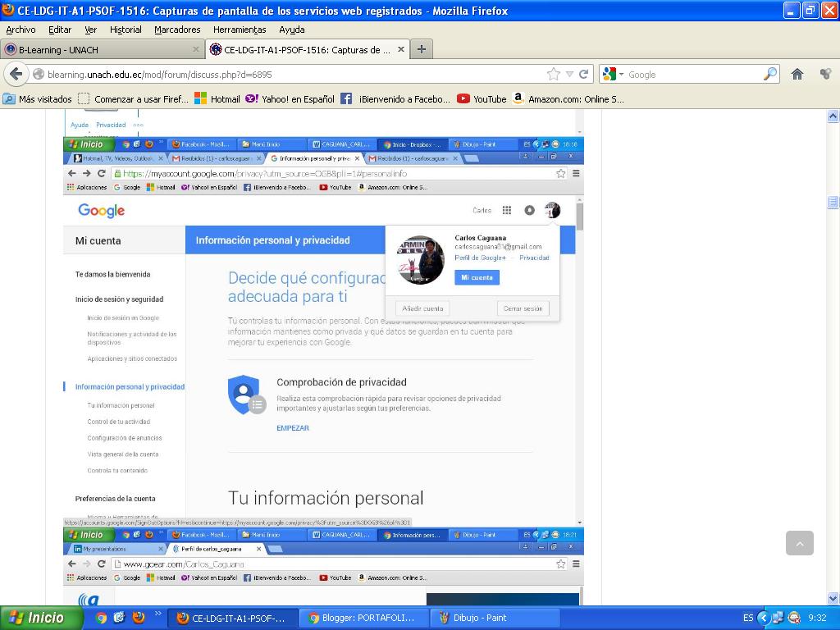This screenshot has height=630, width=840.
Task: Open URL history dropdown arrow
Action: [x=569, y=74]
